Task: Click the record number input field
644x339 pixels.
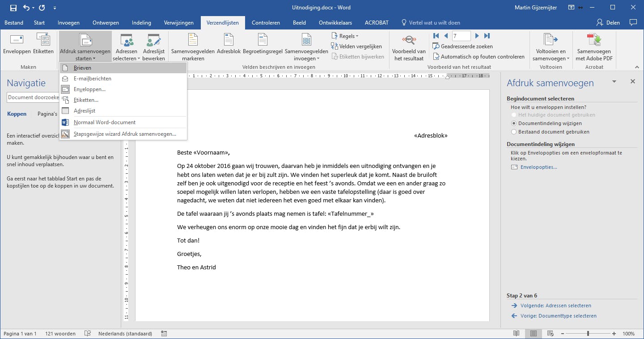Action: pos(461,36)
